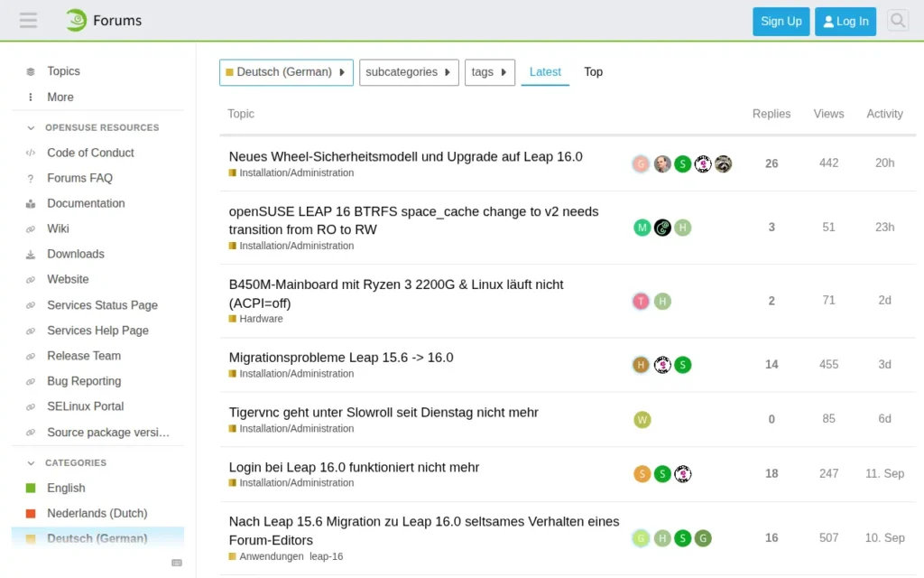Viewport: 924px width, 578px height.
Task: Open the hamburger sidebar menu
Action: tap(28, 21)
